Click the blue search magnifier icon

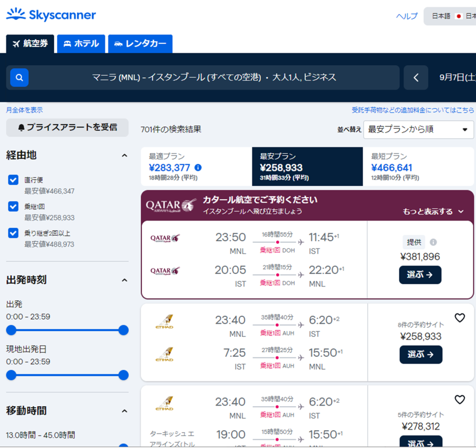[19, 78]
